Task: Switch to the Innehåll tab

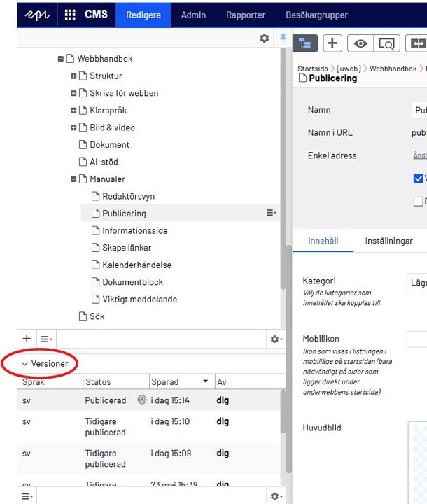Action: pos(323,241)
